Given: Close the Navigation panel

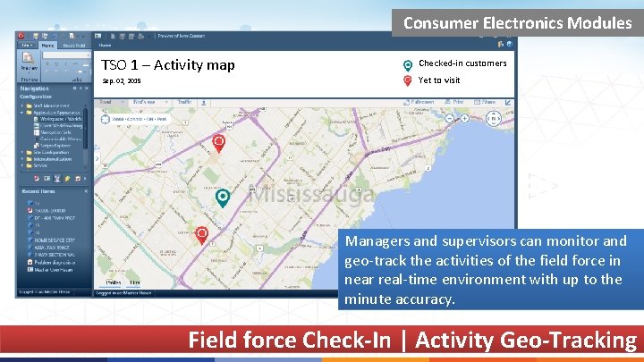Looking at the screenshot, I should point(87,88).
